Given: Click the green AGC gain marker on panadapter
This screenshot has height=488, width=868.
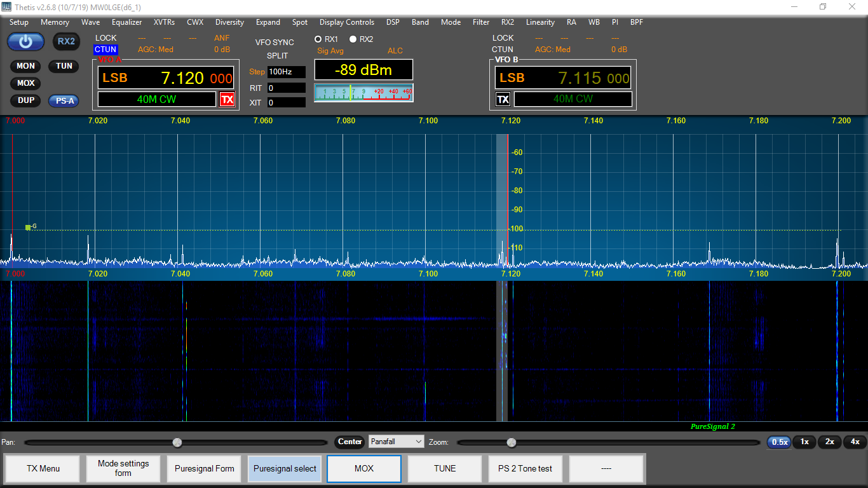Looking at the screenshot, I should 28,227.
